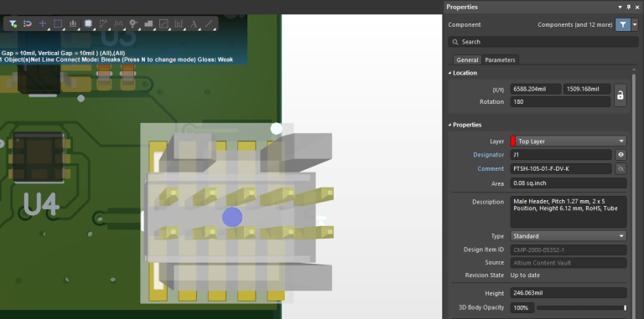Screen dimensions: 644x319
Task: Choose the rectangle selection tool
Action: [x=58, y=23]
